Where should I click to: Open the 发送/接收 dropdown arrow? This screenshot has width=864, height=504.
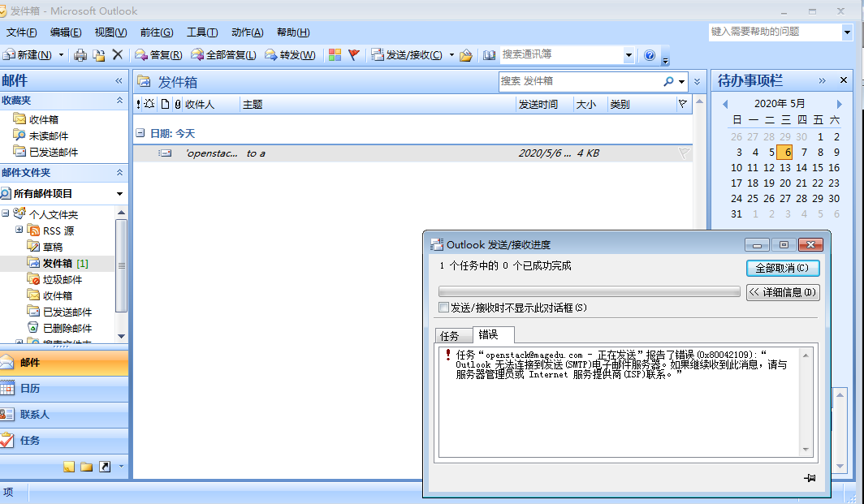coord(451,55)
